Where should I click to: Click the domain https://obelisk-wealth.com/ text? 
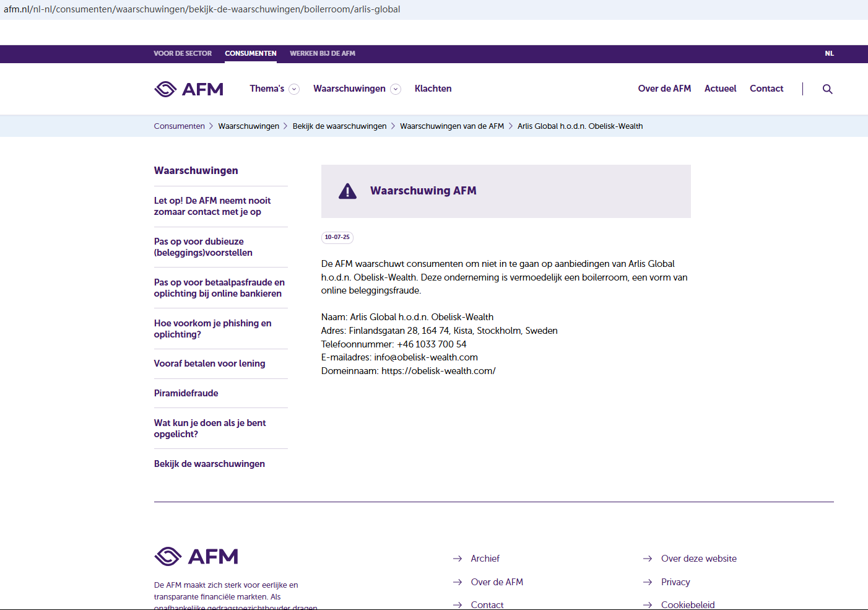pyautogui.click(x=438, y=371)
